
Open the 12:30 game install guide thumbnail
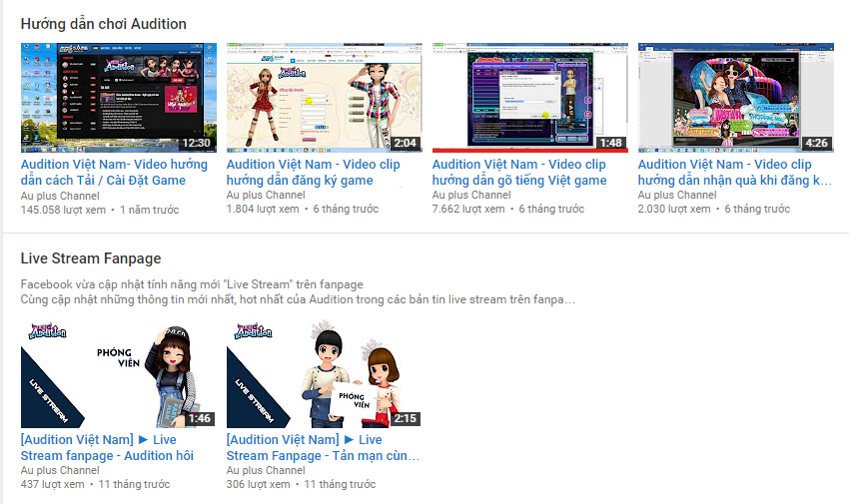(x=119, y=98)
